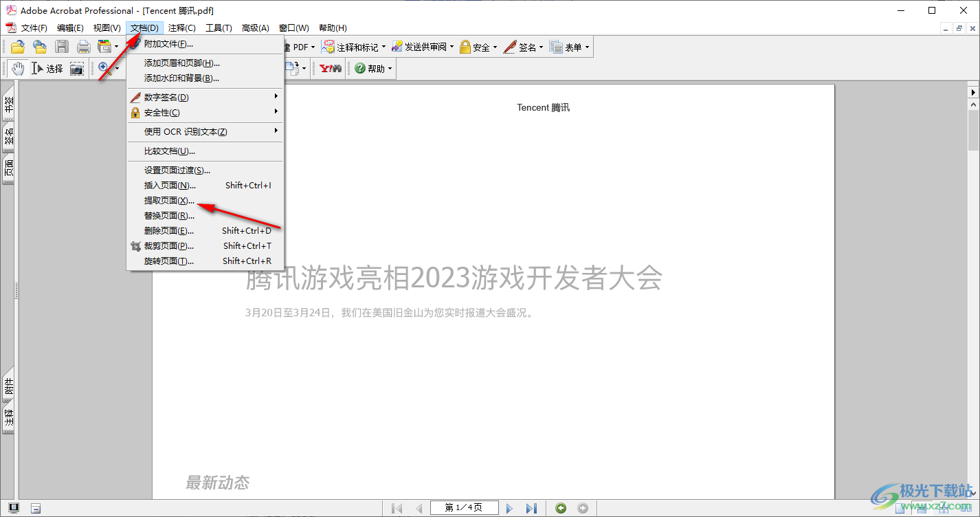Open the 视图(V) menu

click(107, 28)
